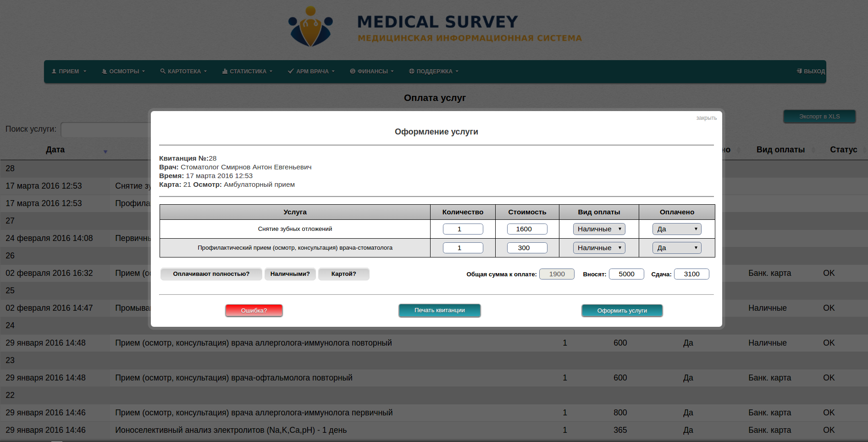Expand Оплачено dropdown for Снятие зубных отложений
Image resolution: width=868 pixels, height=442 pixels.
point(677,229)
